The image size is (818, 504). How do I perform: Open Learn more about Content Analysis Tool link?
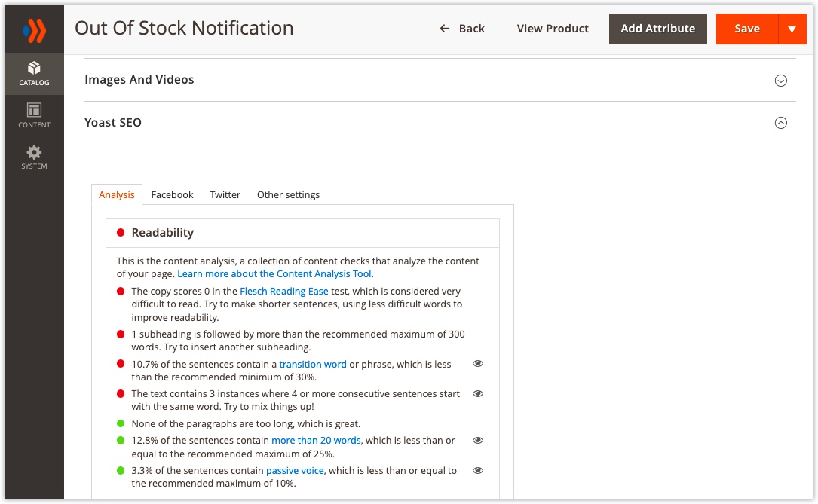[x=275, y=274]
